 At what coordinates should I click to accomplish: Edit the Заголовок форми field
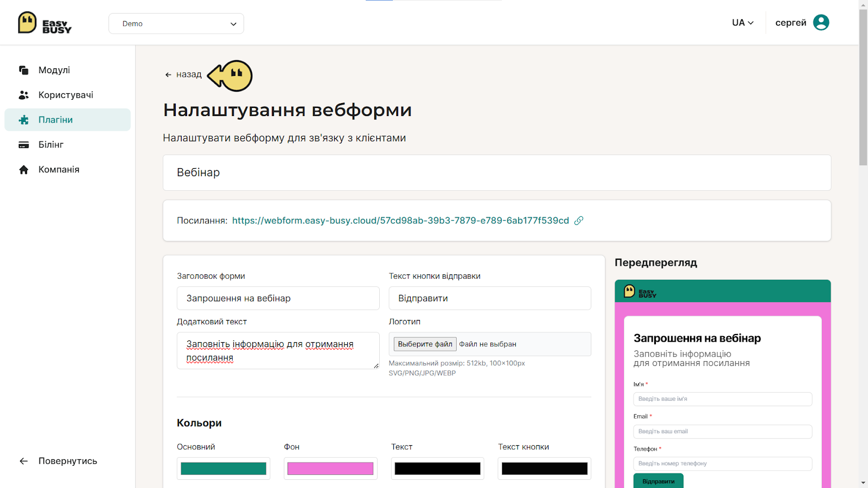278,298
